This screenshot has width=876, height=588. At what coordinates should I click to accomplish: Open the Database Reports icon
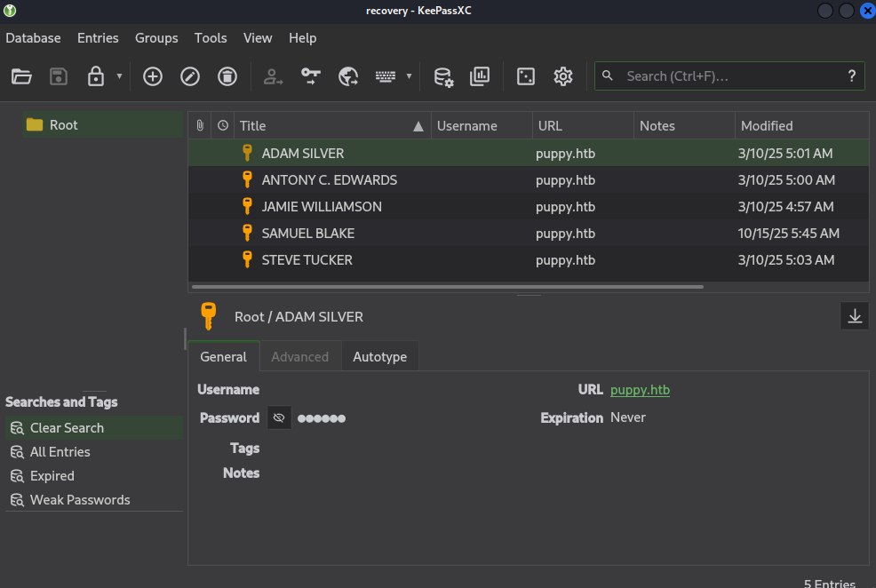pyautogui.click(x=480, y=76)
